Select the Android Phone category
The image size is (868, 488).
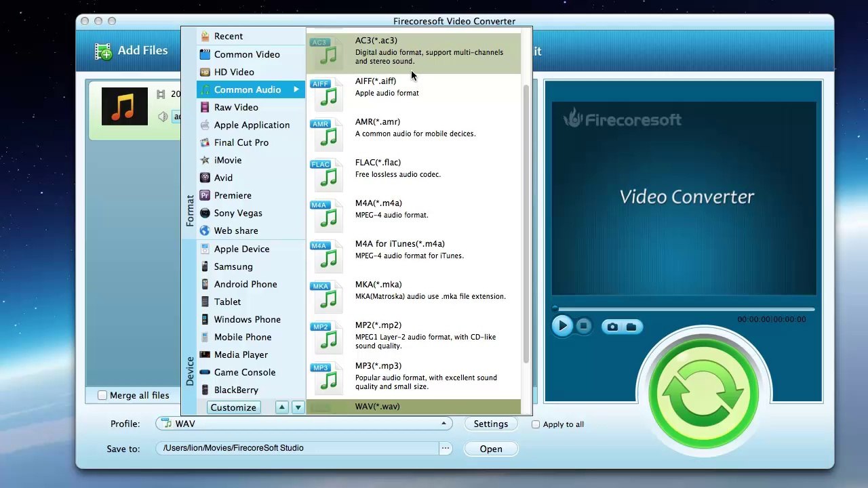coord(251,284)
